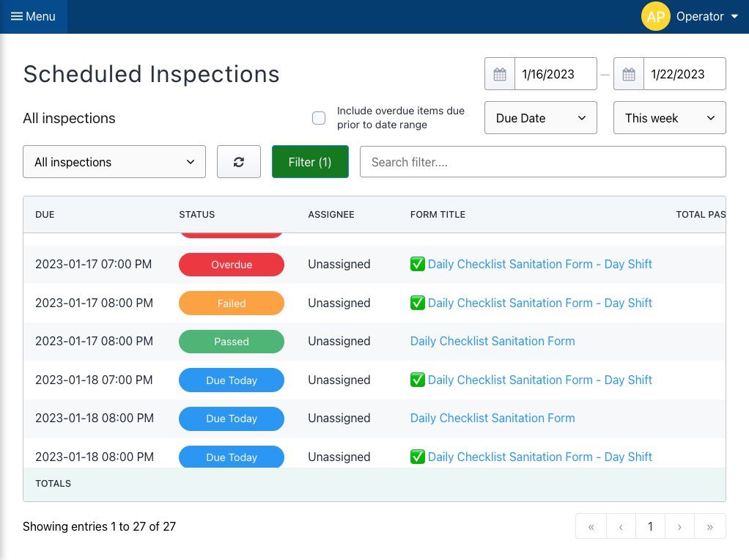Sort by the FORM TITLE column header

tap(438, 215)
